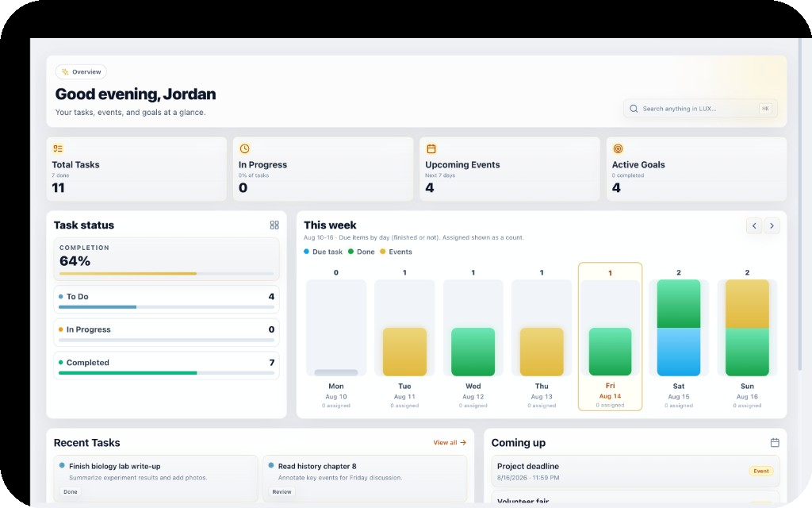
Task: Focus the Search anything in LUX field
Action: point(700,109)
